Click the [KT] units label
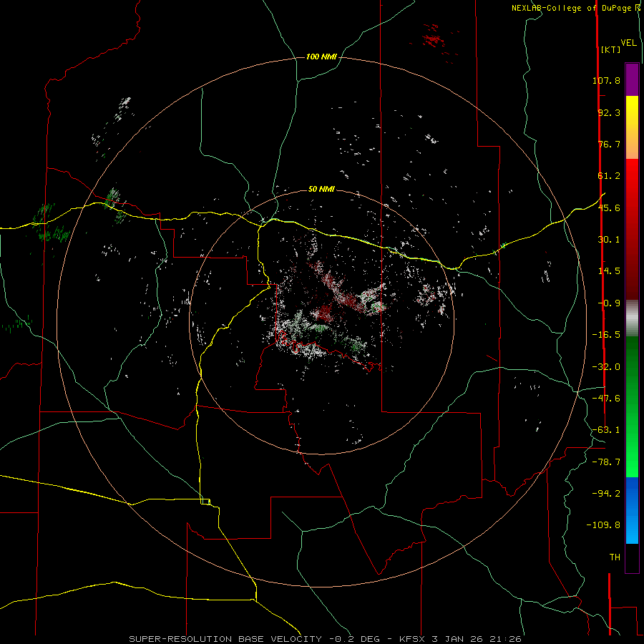Image resolution: width=644 pixels, height=644 pixels. (611, 49)
